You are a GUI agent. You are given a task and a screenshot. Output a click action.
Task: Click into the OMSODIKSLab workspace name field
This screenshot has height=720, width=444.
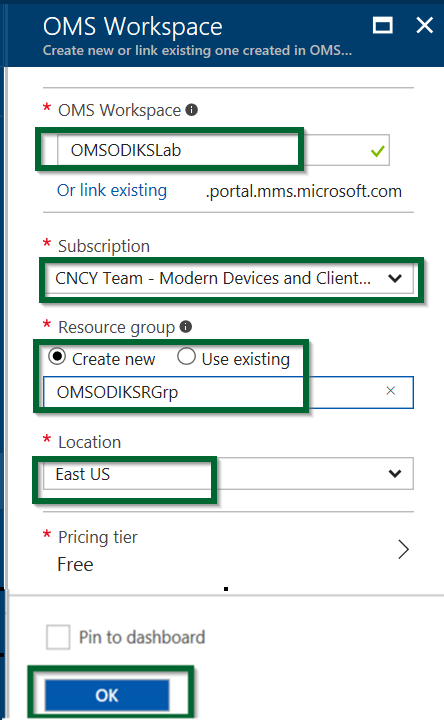(x=223, y=150)
